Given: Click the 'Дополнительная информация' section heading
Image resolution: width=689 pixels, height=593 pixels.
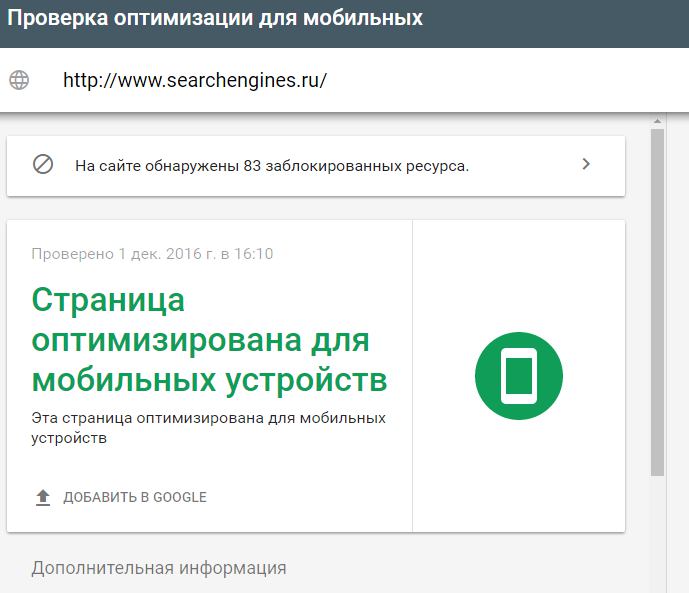Looking at the screenshot, I should pos(159,568).
